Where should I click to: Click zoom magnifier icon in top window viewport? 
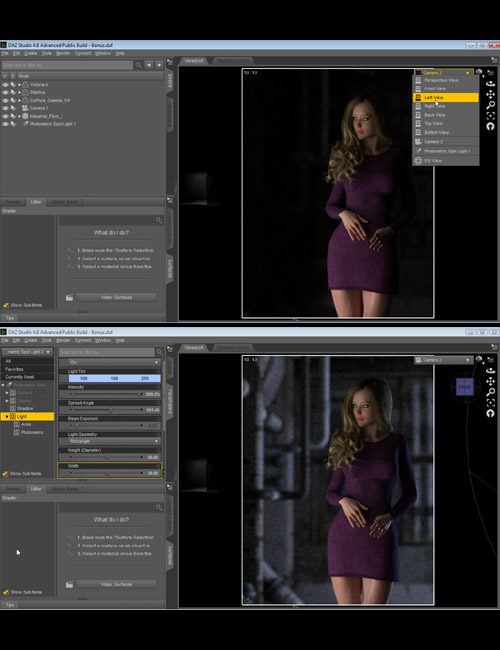point(490,105)
